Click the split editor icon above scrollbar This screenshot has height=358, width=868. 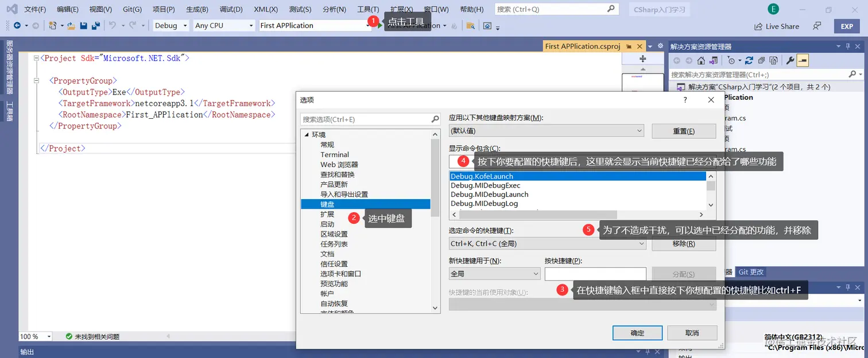coord(642,59)
